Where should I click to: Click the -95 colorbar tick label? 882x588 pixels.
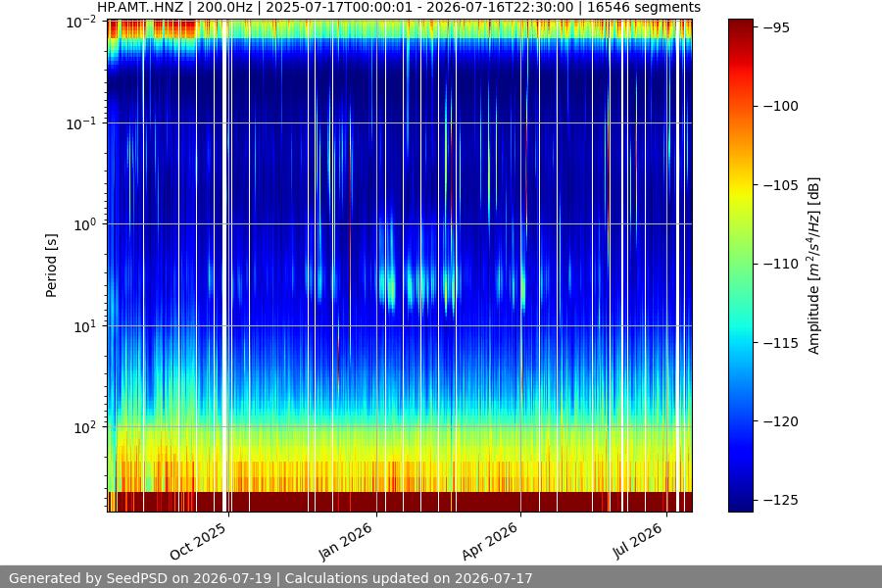click(x=776, y=27)
